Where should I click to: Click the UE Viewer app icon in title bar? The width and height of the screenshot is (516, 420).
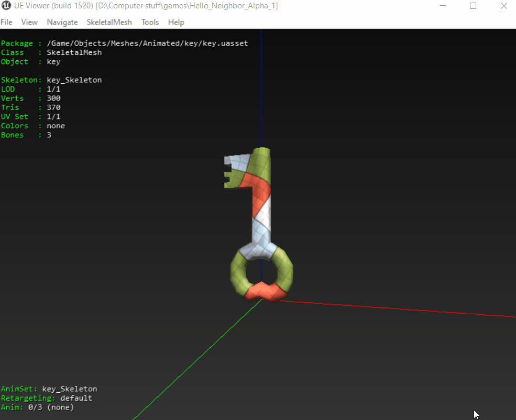coord(6,6)
